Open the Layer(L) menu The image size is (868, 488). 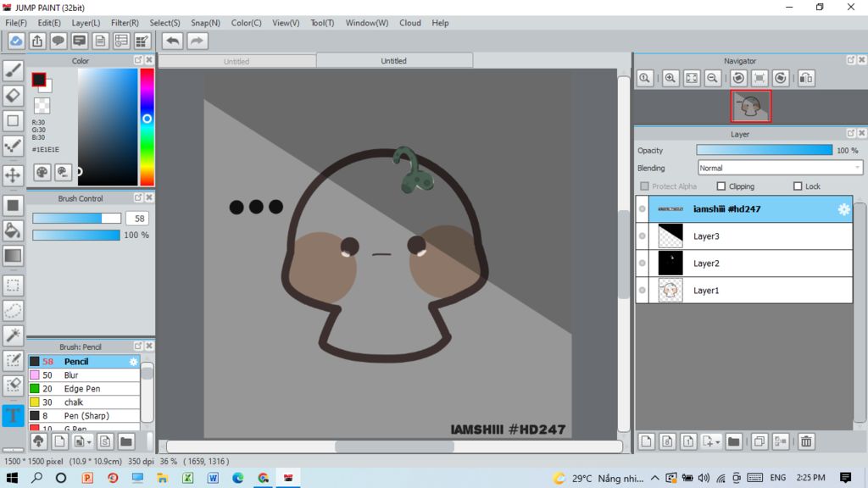(x=86, y=23)
